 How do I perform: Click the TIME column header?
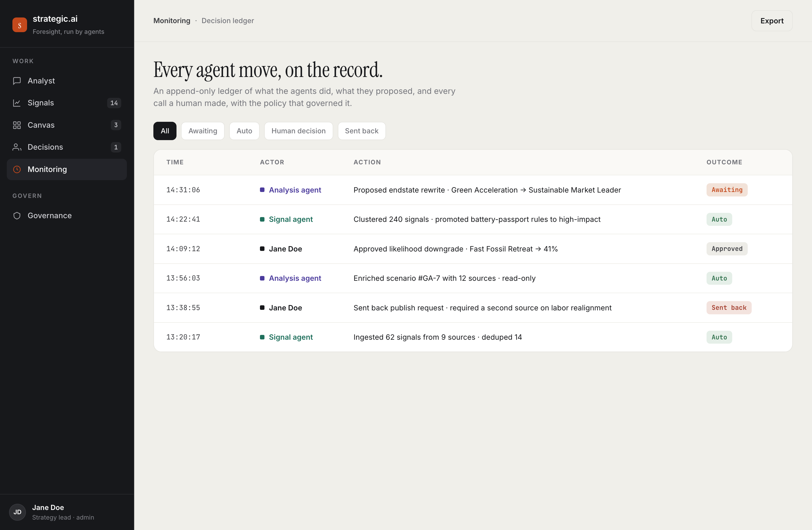pyautogui.click(x=175, y=162)
